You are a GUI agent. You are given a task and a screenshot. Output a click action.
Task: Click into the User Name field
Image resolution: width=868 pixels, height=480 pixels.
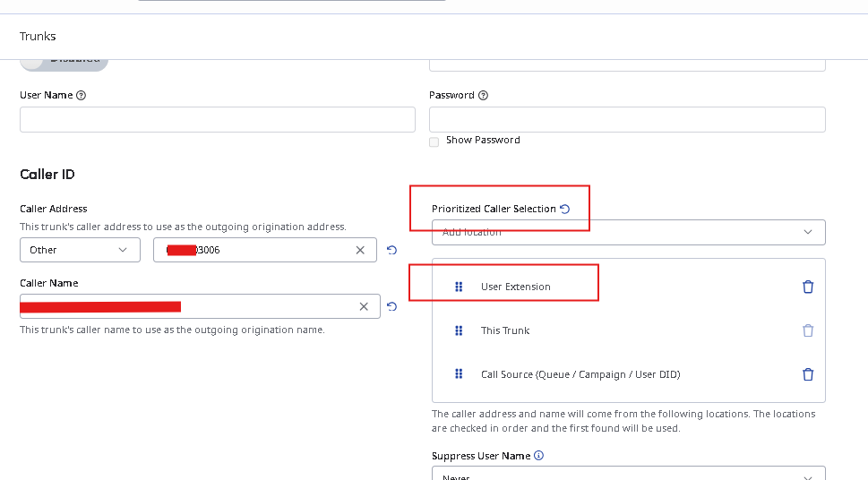pyautogui.click(x=217, y=119)
